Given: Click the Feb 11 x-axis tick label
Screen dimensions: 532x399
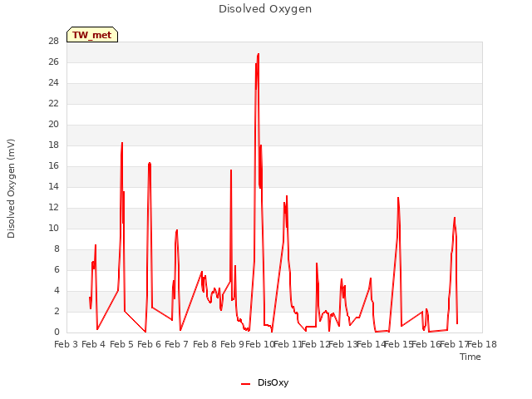Looking at the screenshot, I should click(x=288, y=344).
